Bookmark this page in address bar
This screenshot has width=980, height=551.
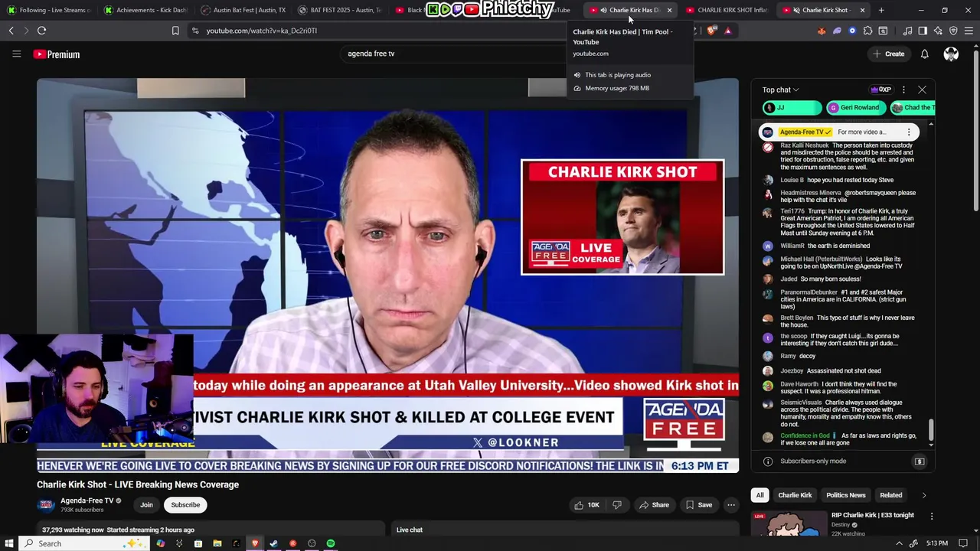pos(175,31)
